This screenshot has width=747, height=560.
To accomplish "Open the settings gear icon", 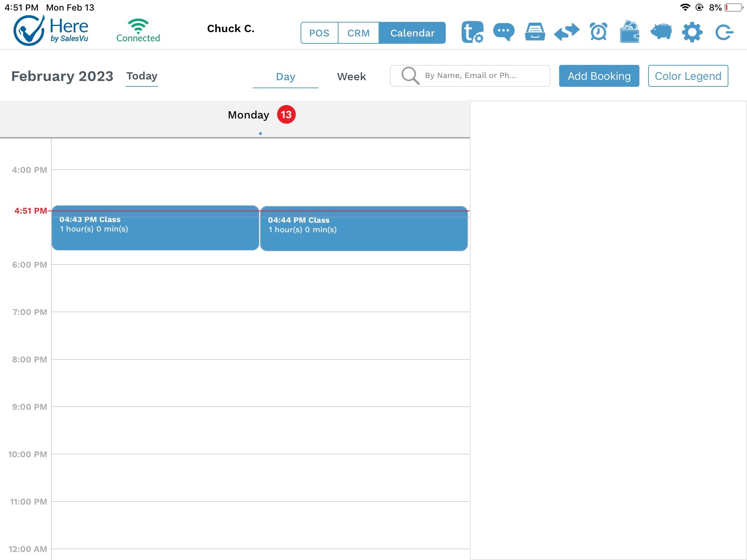I will click(692, 32).
